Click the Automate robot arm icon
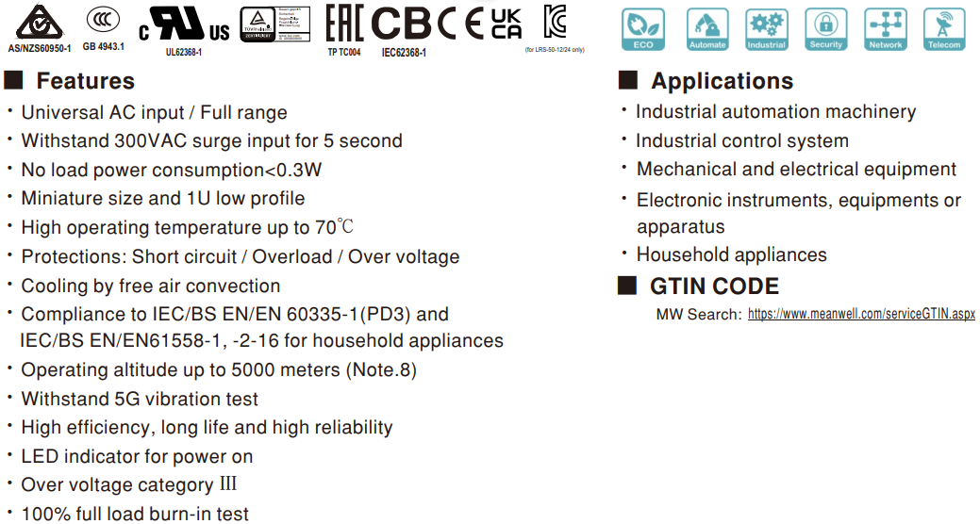The width and height of the screenshot is (980, 524). 707,29
